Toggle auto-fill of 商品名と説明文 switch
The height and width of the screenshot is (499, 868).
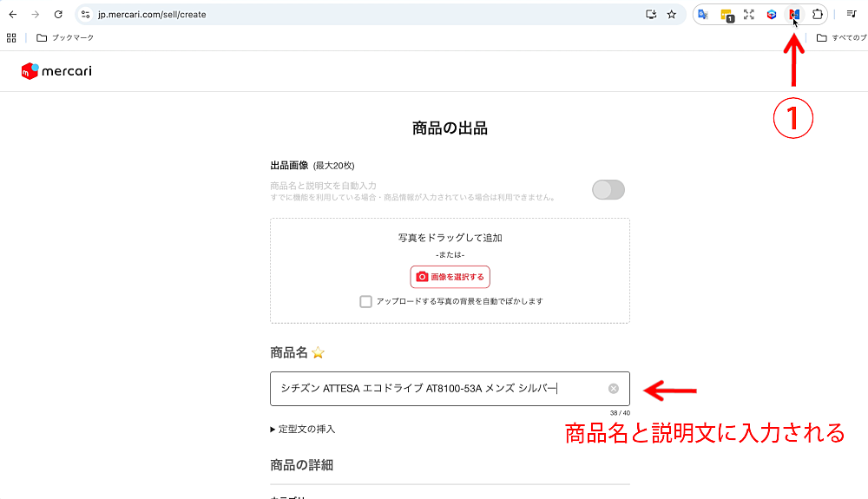608,190
